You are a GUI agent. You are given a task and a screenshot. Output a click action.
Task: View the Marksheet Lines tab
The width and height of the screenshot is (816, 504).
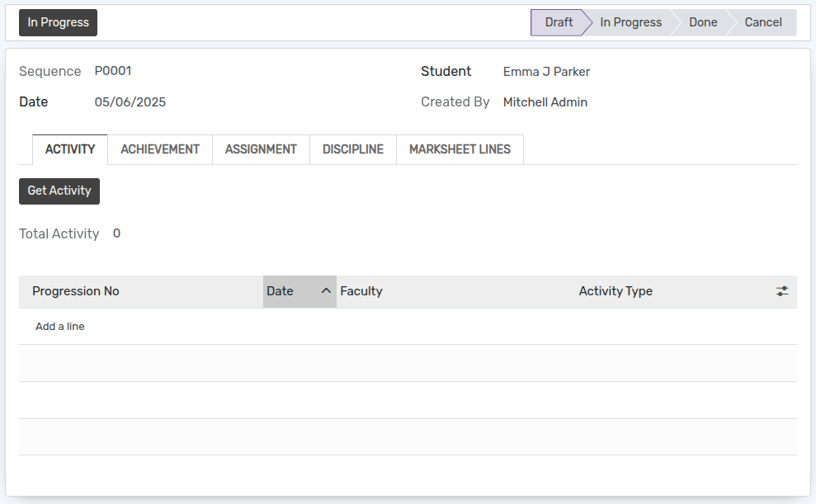point(460,149)
